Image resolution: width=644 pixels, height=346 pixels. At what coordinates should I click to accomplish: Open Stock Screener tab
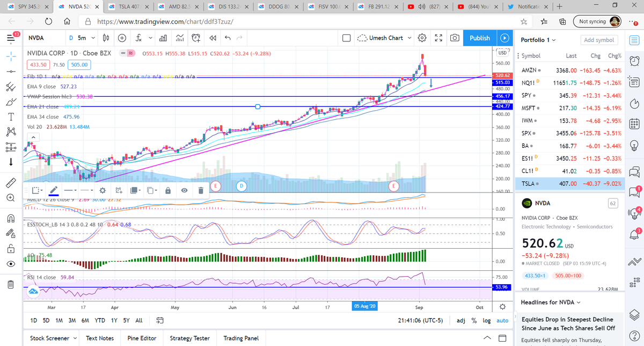(53, 338)
